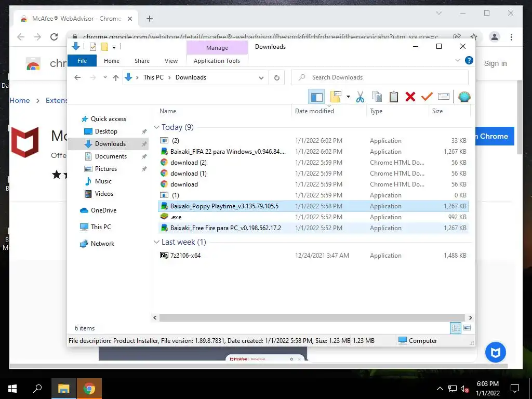Click the Manage contextual tab header
The height and width of the screenshot is (399, 532).
[217, 48]
